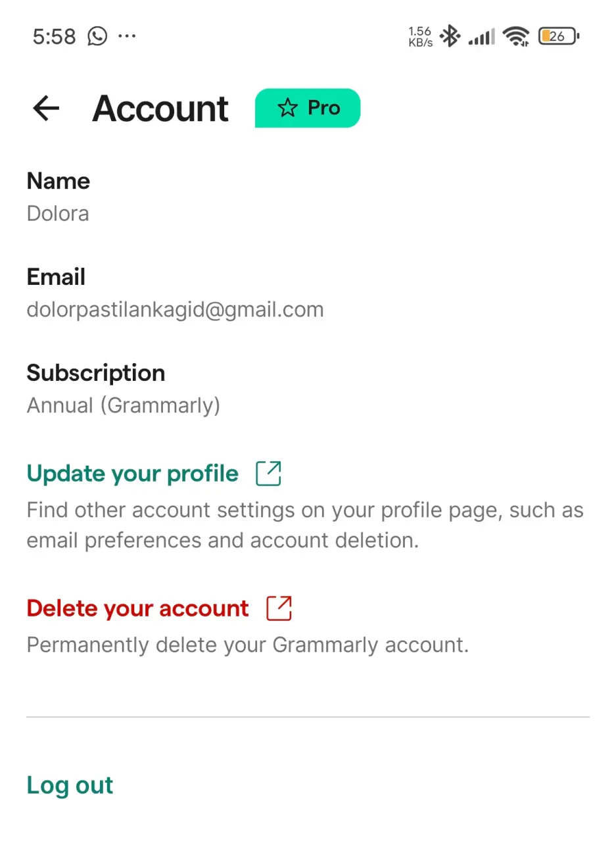The width and height of the screenshot is (616, 842).
Task: Open the external link icon beside Update your profile
Action: pos(268,474)
